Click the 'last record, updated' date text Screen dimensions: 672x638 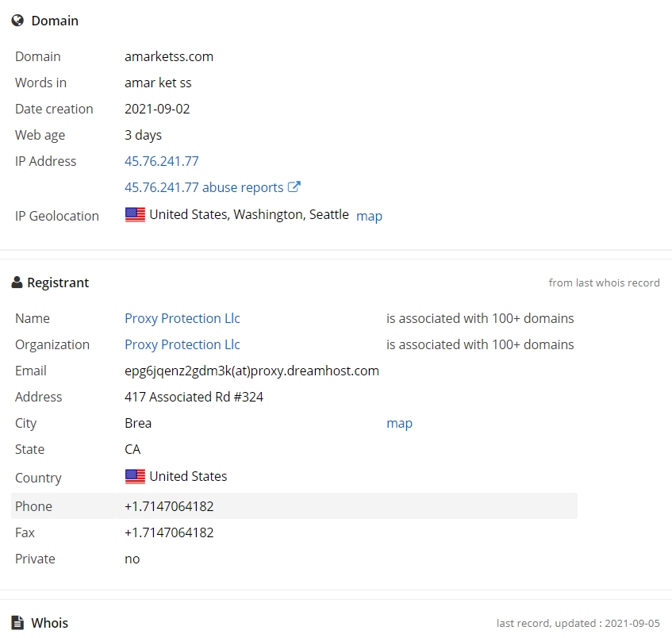pos(578,624)
